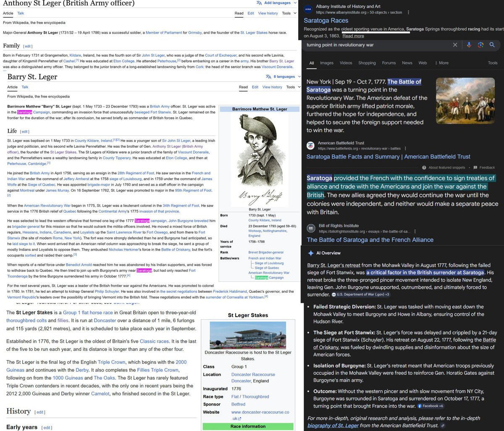This screenshot has width=504, height=431.
Task: Click the Albany Institute AIHA favicon
Action: point(308,9)
